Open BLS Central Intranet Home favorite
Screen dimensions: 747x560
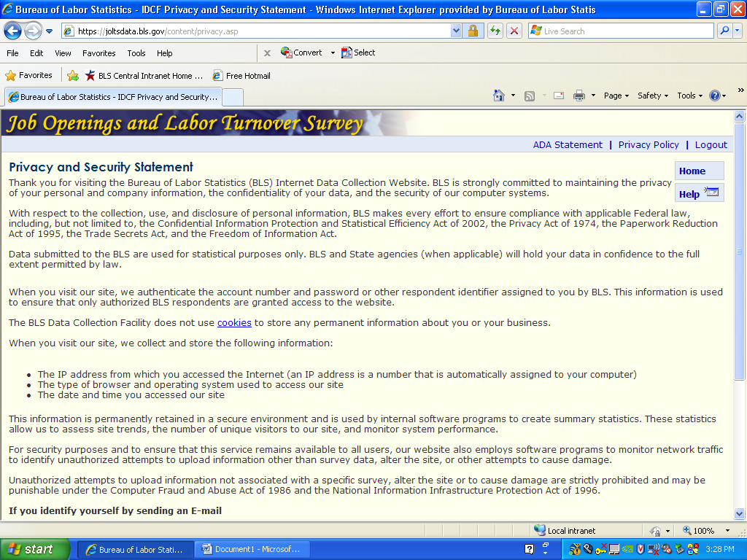point(144,76)
